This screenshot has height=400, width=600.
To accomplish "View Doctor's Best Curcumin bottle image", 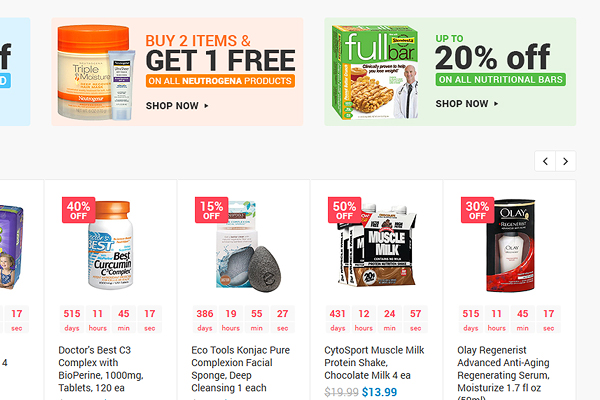I will pyautogui.click(x=110, y=245).
